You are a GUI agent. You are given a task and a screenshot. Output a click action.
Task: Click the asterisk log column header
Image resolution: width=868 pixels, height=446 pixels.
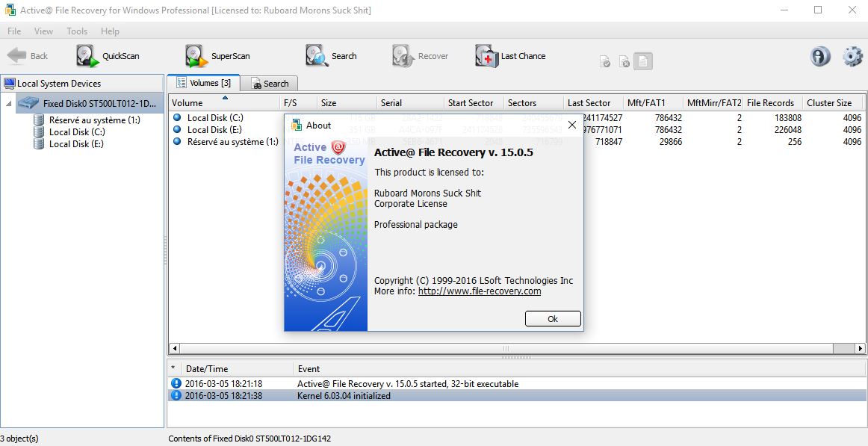tap(174, 369)
